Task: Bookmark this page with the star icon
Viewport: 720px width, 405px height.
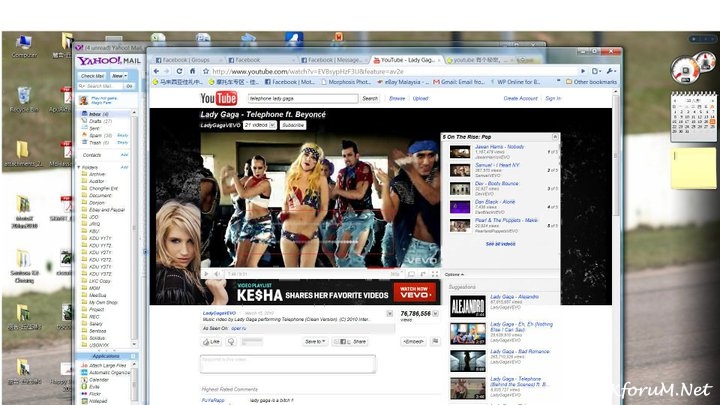Action: coord(206,71)
